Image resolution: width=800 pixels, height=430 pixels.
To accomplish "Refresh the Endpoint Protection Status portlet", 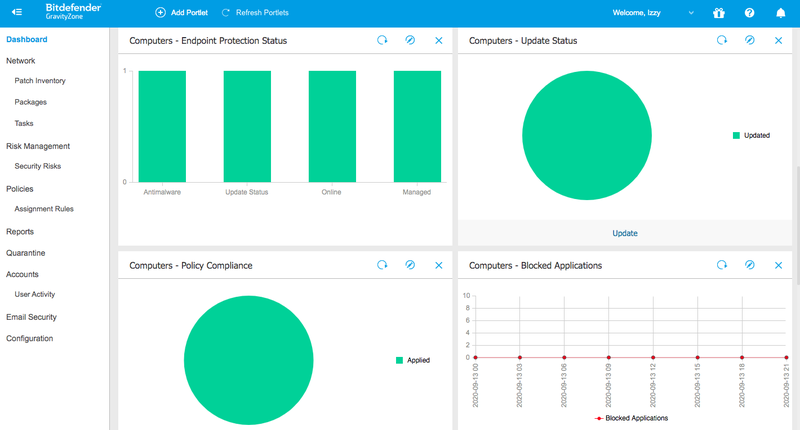I will coord(382,40).
